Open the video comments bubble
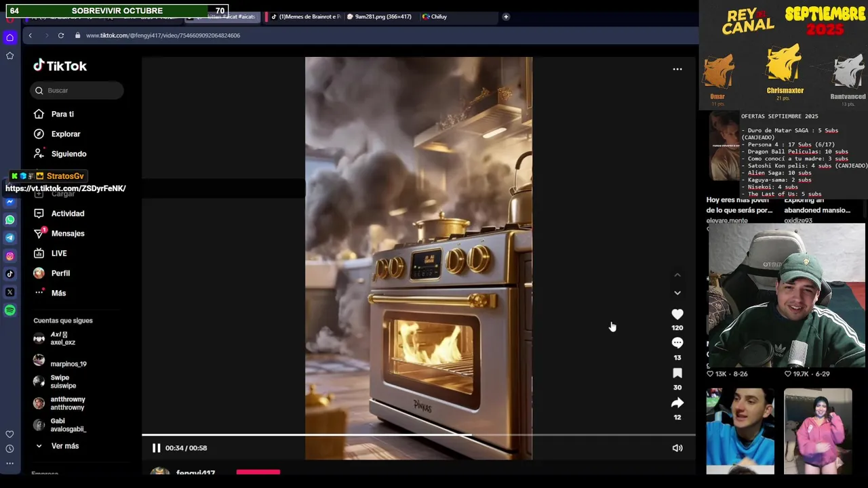Viewport: 868px width, 488px height. pos(677,343)
